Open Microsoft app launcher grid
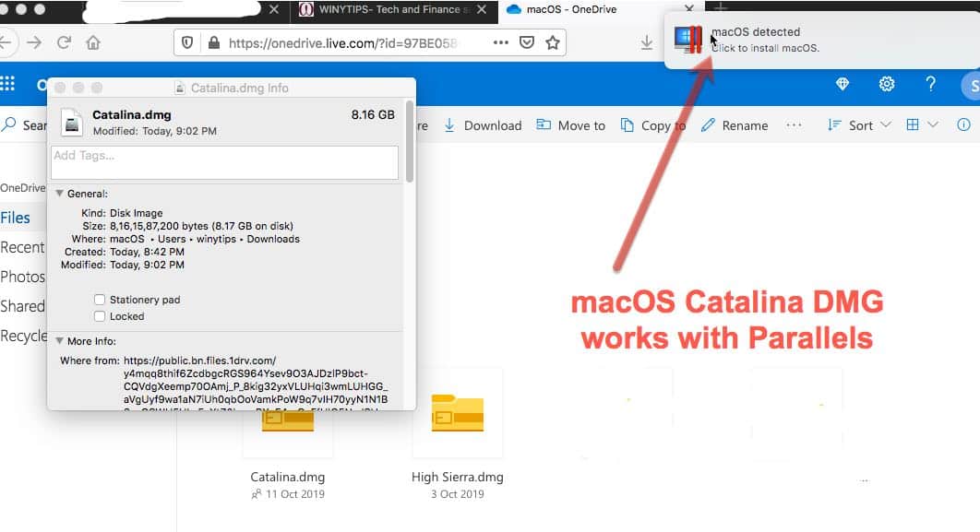The width and height of the screenshot is (980, 532). point(7,84)
